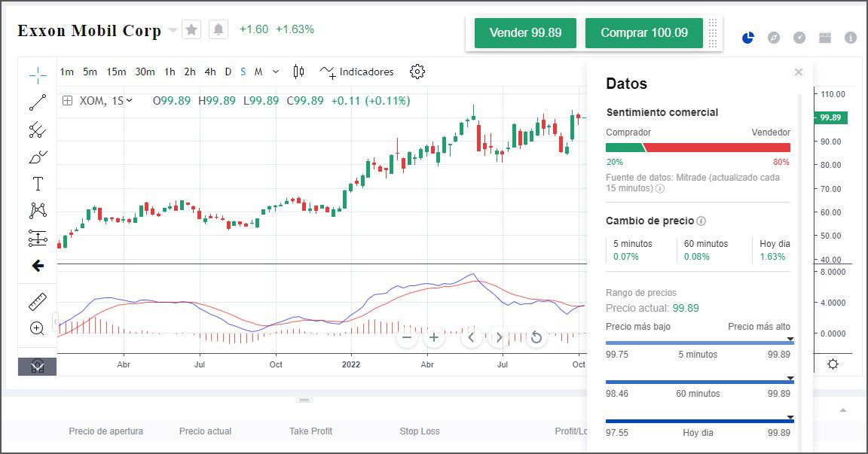Screen dimensions: 868x454
Task: Toggle candle style with the chart type icon
Action: [x=298, y=72]
